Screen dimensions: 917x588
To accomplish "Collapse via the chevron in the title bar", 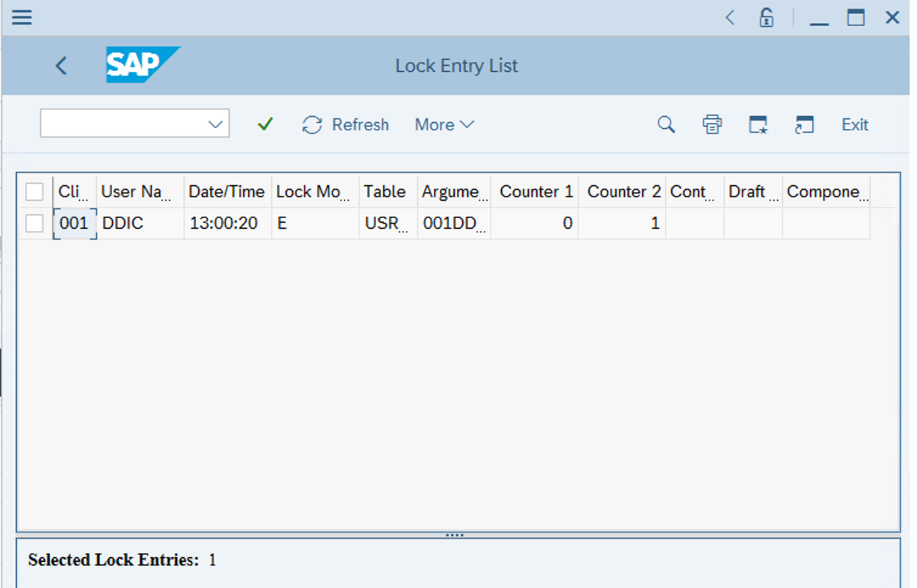I will [x=730, y=17].
